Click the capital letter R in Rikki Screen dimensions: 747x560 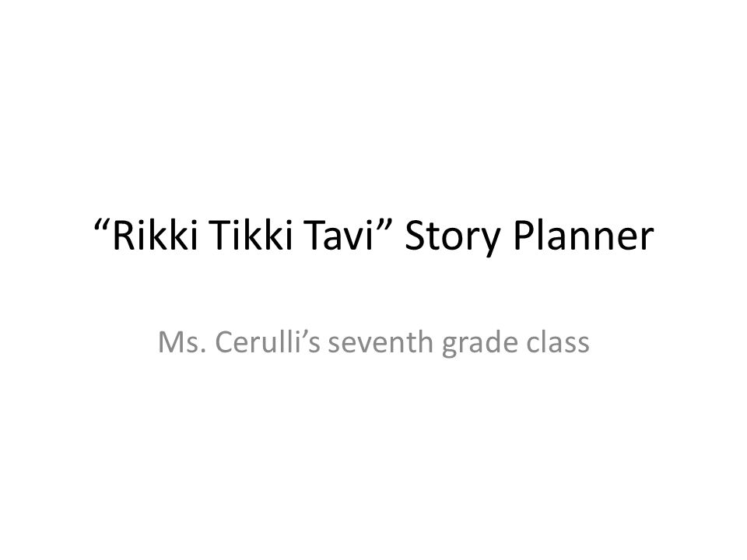coord(122,236)
